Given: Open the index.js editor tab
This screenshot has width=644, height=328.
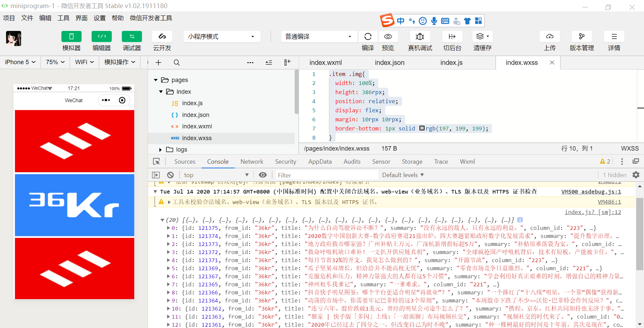Looking at the screenshot, I should 451,63.
